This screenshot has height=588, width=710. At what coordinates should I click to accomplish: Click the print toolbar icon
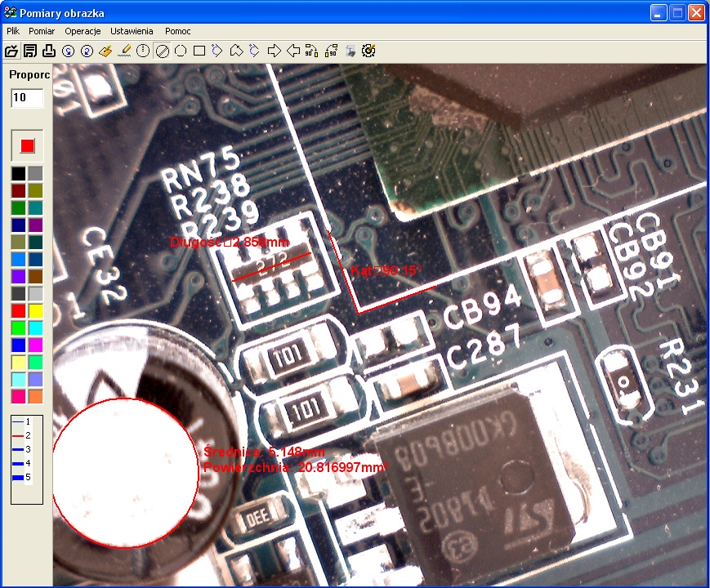pos(49,51)
